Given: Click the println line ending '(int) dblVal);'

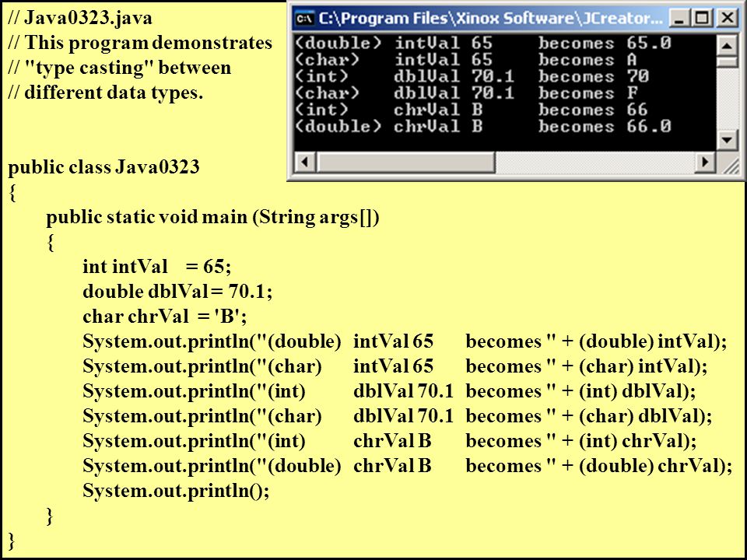Looking at the screenshot, I should [389, 391].
